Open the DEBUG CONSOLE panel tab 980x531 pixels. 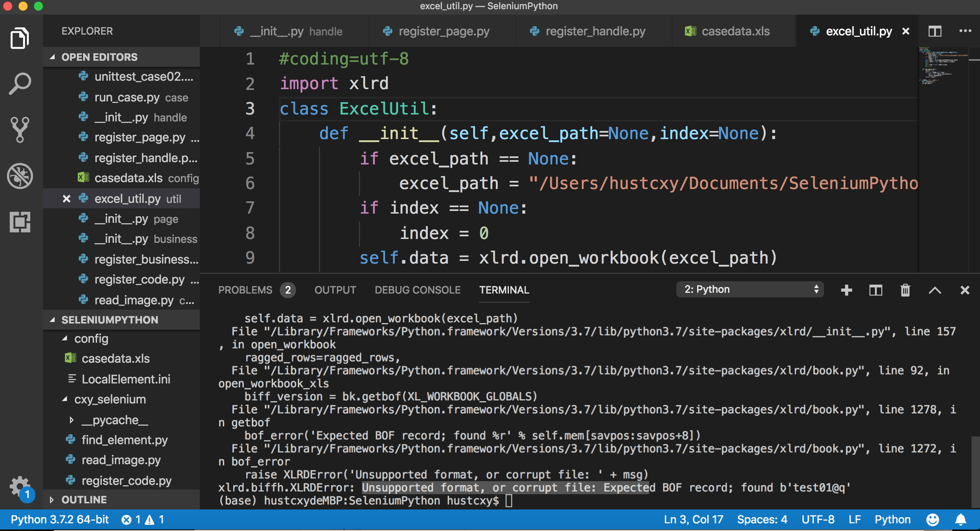[417, 290]
